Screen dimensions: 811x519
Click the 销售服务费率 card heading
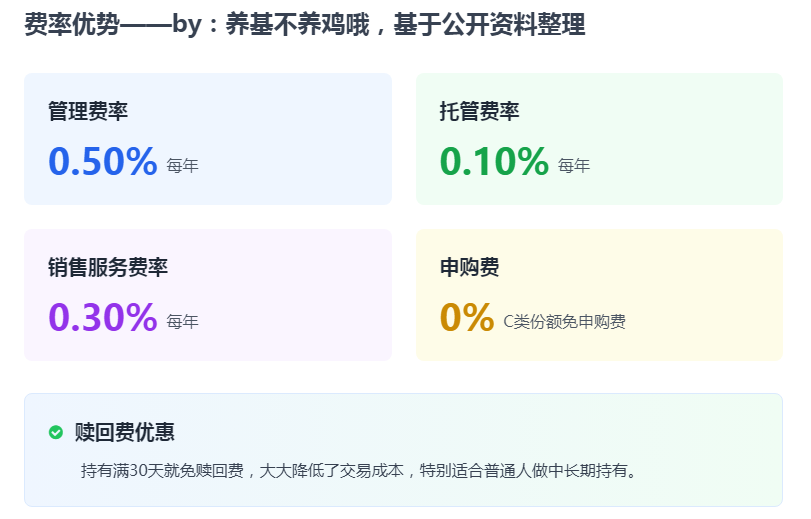pos(108,267)
